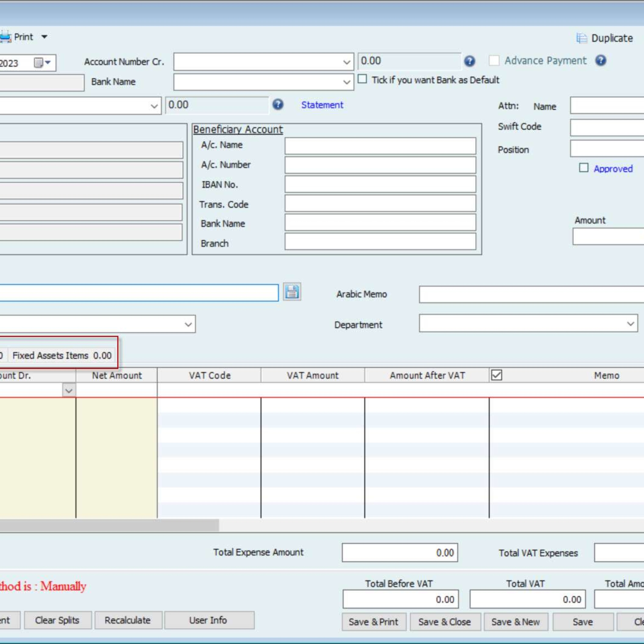This screenshot has height=644, width=644.
Task: Expand the Account Number Cr. dropdown
Action: point(347,62)
